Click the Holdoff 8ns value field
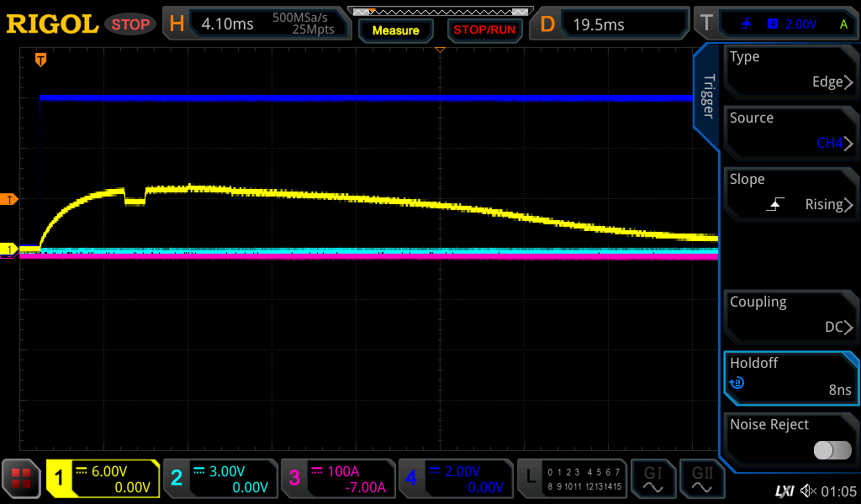Screen dimensions: 861x504 790,376
